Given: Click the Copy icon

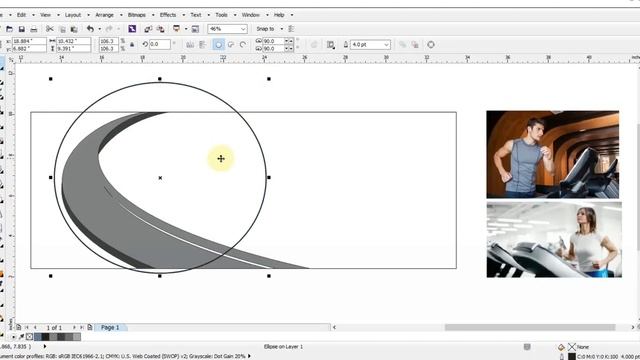Looking at the screenshot, I should click(x=62, y=29).
